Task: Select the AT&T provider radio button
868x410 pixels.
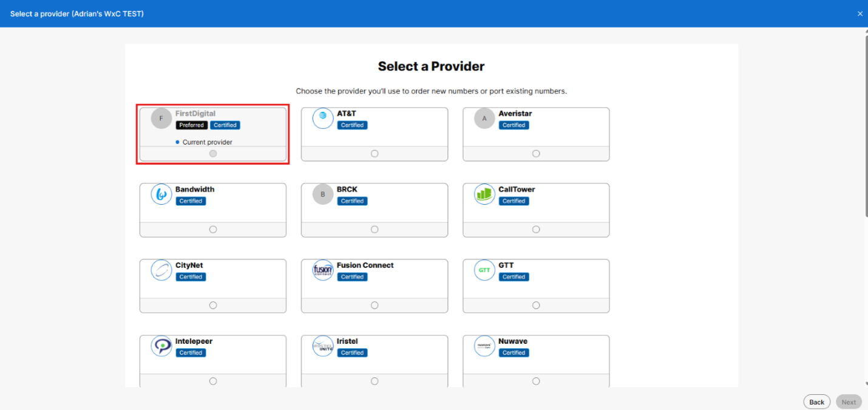Action: [x=375, y=154]
